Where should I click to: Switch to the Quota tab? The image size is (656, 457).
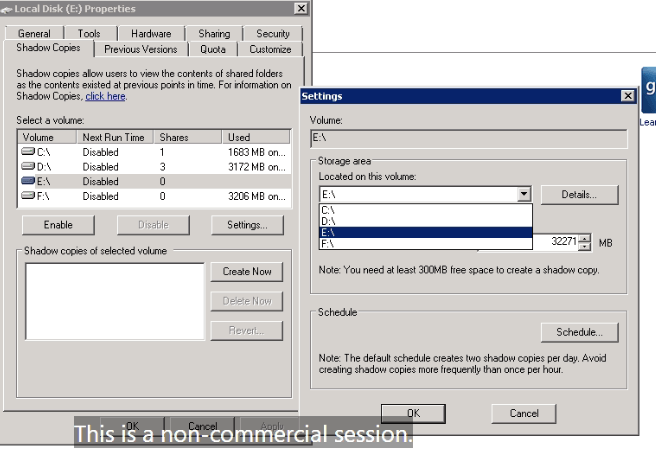tap(213, 49)
